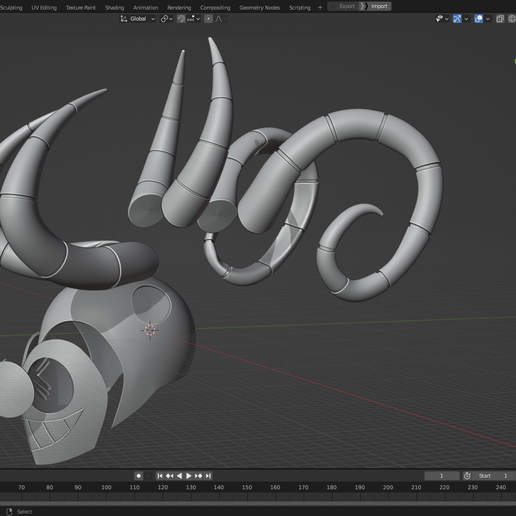
Task: Toggle the snapping magnet icon
Action: 181,19
